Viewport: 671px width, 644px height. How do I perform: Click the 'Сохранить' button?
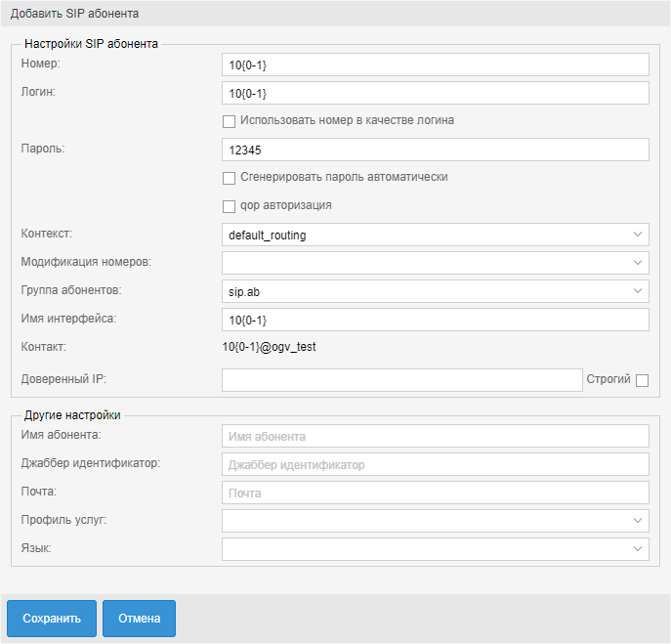(x=52, y=619)
